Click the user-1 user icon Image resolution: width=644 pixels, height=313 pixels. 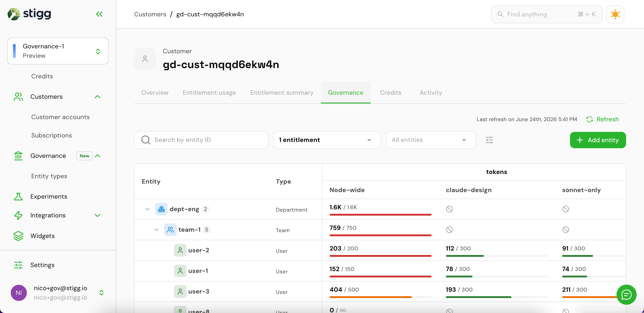pos(180,271)
